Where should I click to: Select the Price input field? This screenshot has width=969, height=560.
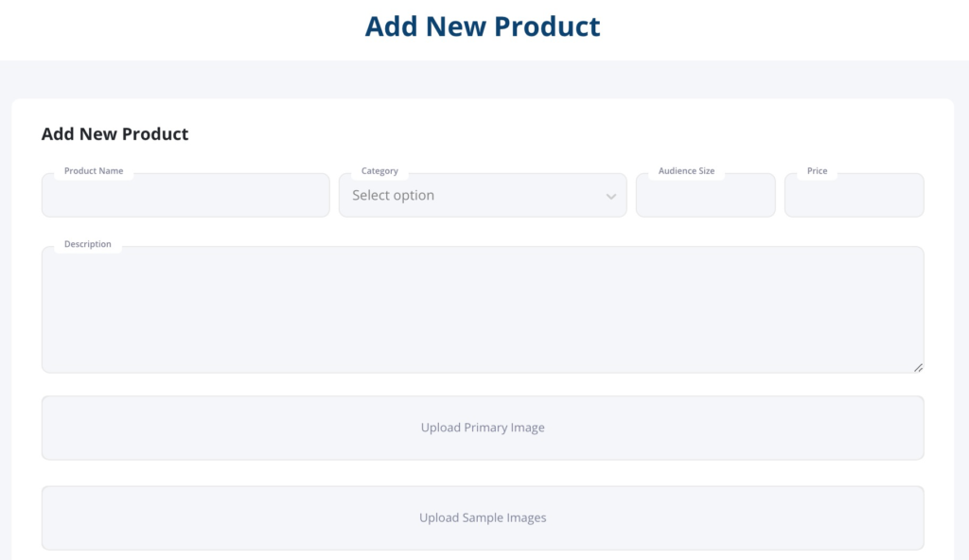coord(854,195)
